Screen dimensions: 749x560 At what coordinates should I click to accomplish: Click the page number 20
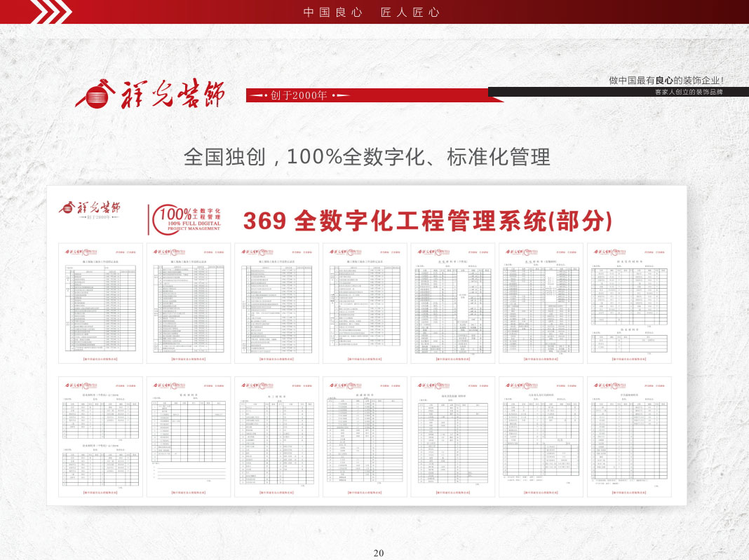(x=378, y=553)
